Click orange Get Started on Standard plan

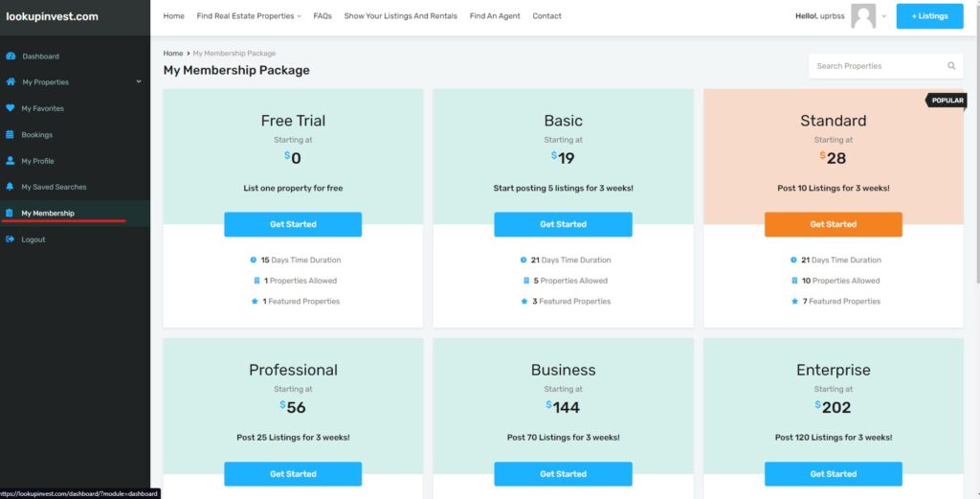coord(834,224)
